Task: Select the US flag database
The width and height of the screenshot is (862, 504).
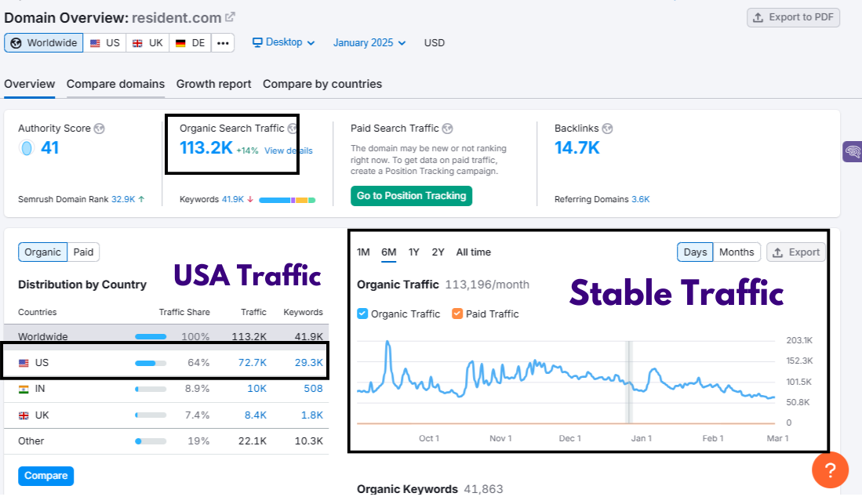Action: (104, 43)
